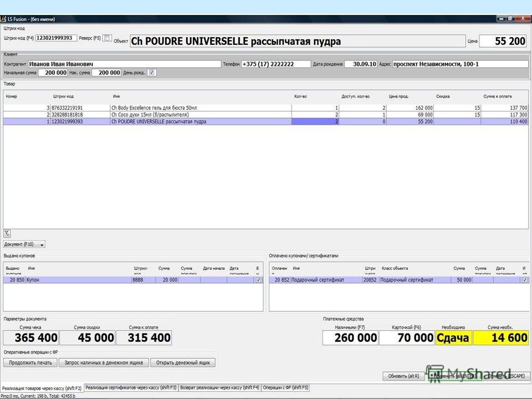Image resolution: width=532 pixels, height=399 pixels.
Task: Click the Телефон field
Action: (276, 64)
